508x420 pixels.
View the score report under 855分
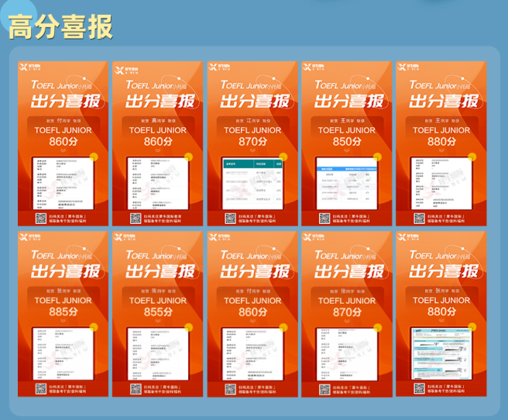tap(157, 353)
